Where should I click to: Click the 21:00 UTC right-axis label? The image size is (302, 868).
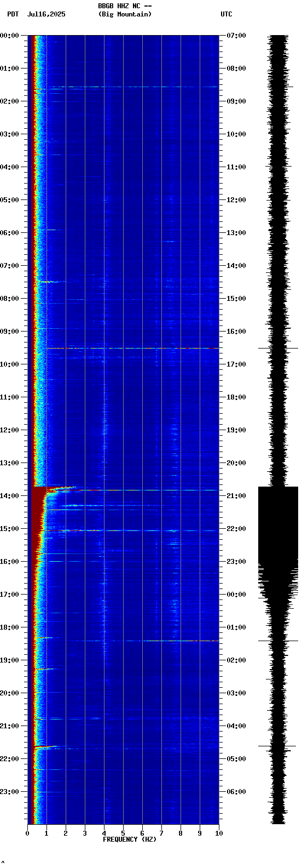236,496
